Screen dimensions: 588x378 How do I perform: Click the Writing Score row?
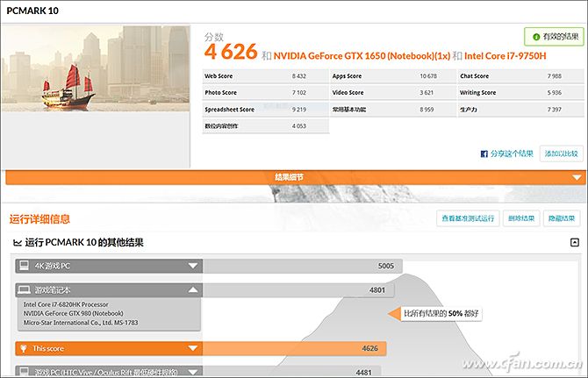[x=520, y=93]
